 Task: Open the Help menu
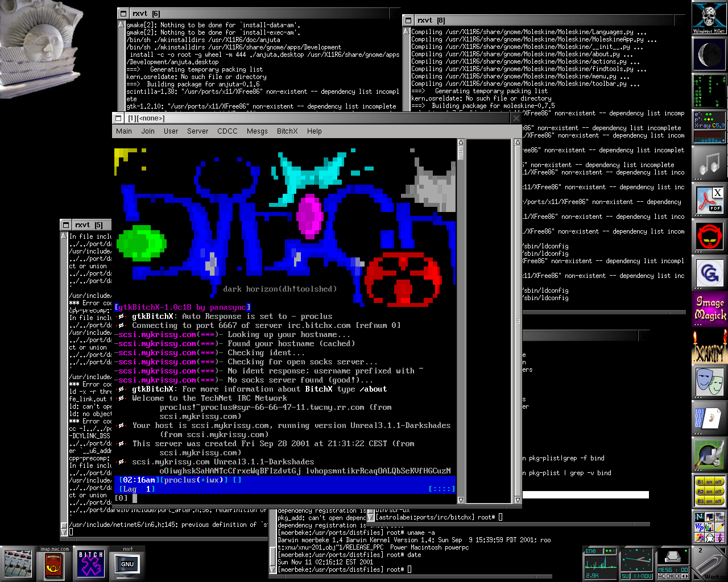(x=315, y=131)
